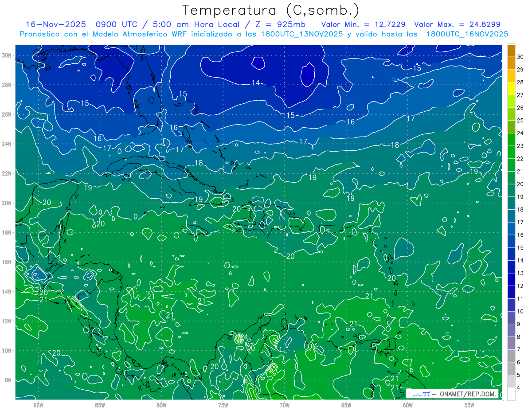Click the 75W longitude axis label
Screen dimensions: 532x411
(223, 405)
